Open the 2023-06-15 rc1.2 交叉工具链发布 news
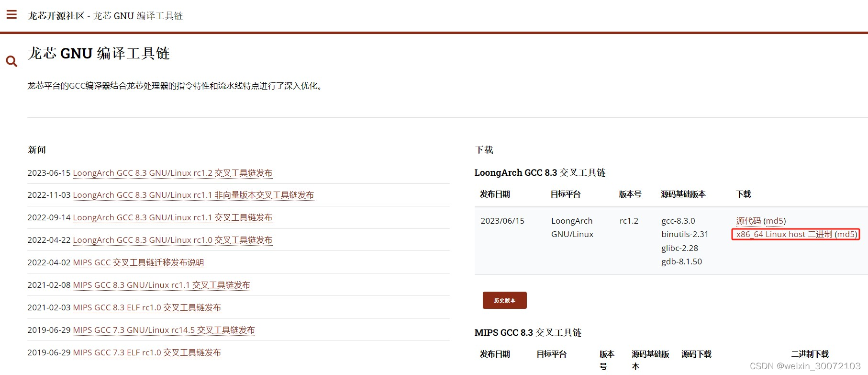 [x=172, y=173]
